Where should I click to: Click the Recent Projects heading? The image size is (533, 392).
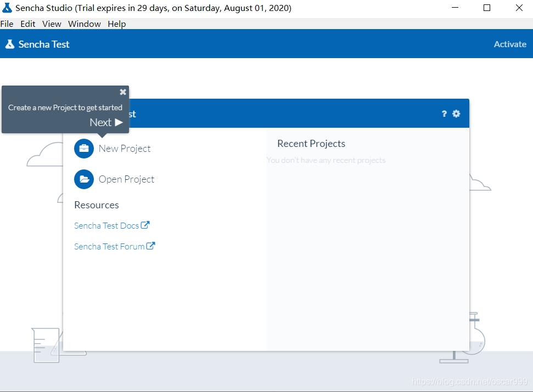[311, 144]
